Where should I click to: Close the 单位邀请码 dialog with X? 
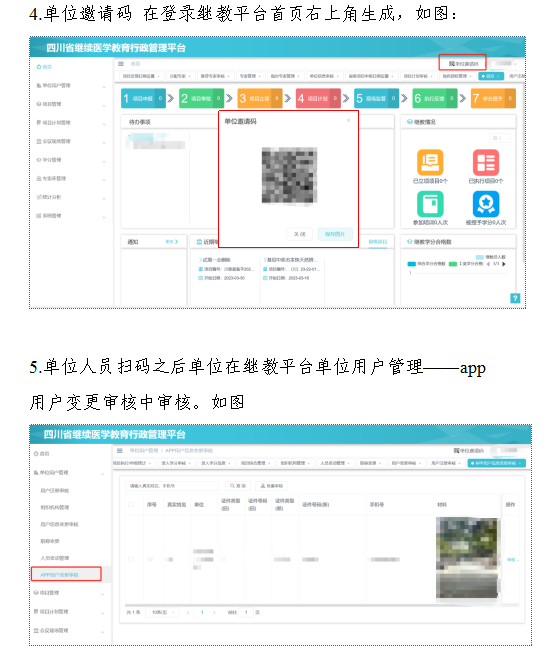(348, 121)
